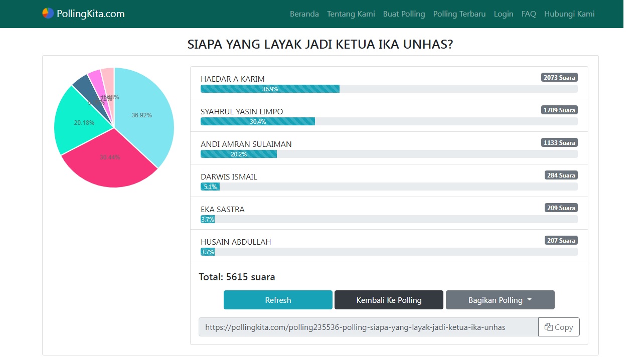Click the PollingKita.com pie chart logo
Viewport: 644px width, 359px height.
(48, 14)
